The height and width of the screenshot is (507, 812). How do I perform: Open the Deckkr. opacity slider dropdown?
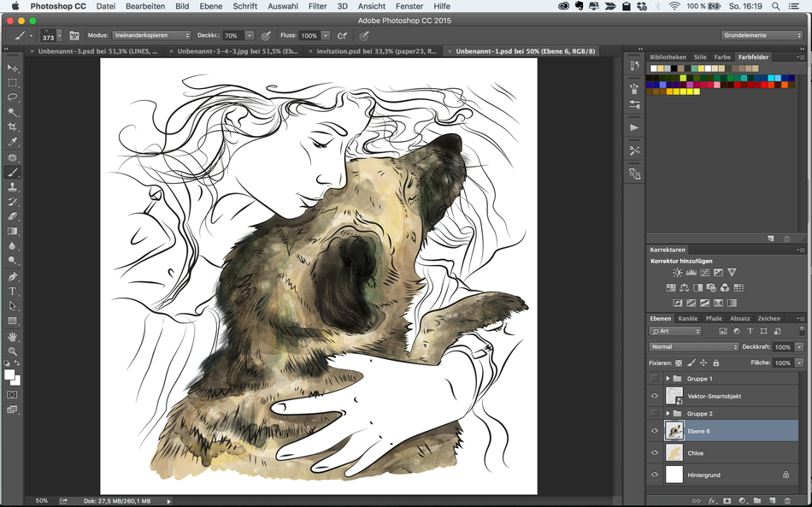coord(250,36)
